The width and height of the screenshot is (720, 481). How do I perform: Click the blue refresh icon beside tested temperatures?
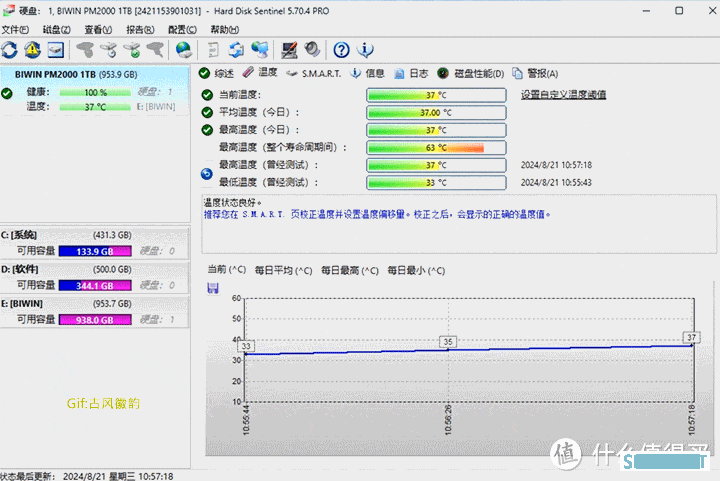(207, 174)
